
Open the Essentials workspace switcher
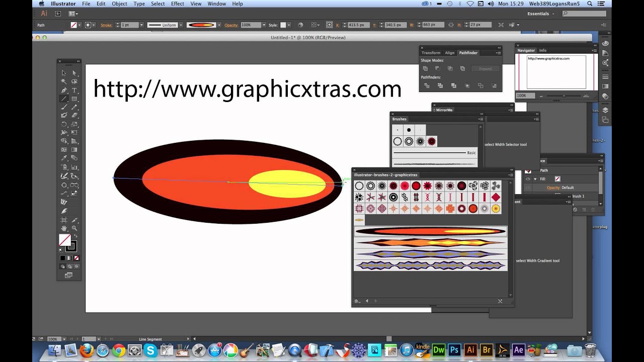click(x=541, y=14)
